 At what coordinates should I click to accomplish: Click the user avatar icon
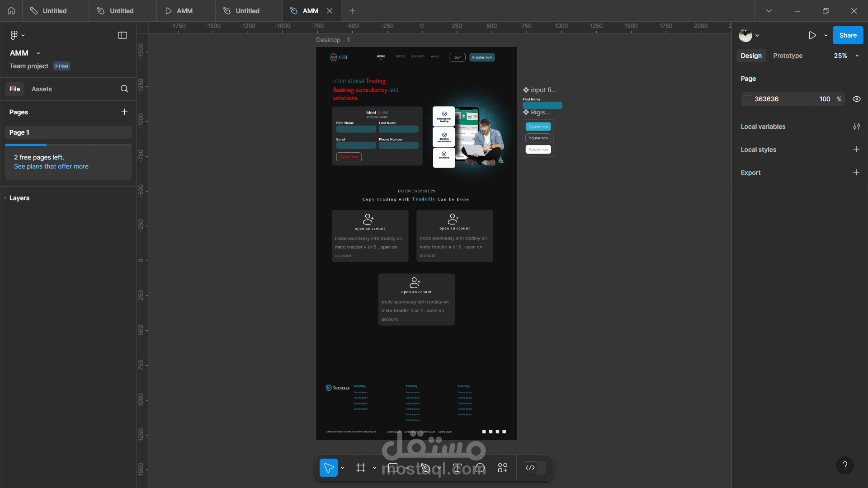coord(745,35)
